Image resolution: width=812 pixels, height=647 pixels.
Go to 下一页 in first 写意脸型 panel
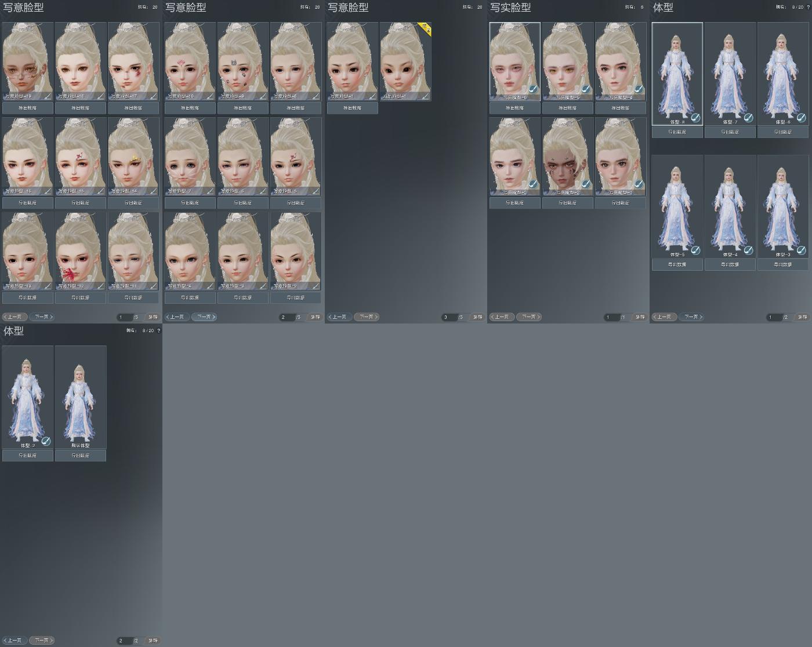pyautogui.click(x=42, y=317)
